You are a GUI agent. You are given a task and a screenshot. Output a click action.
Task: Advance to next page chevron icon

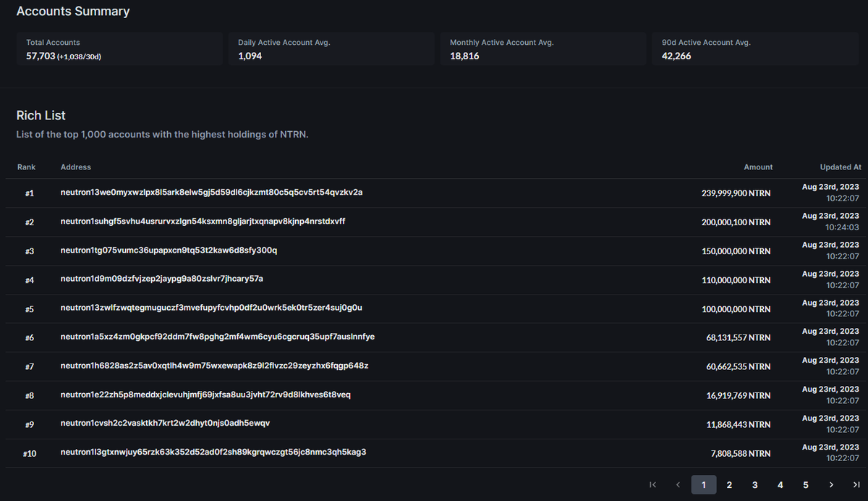(x=830, y=484)
